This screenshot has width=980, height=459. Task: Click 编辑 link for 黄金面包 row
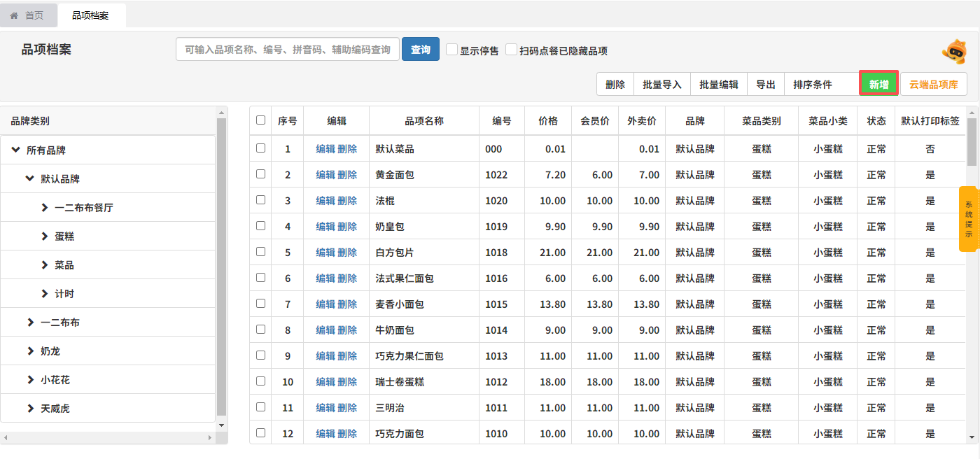325,174
